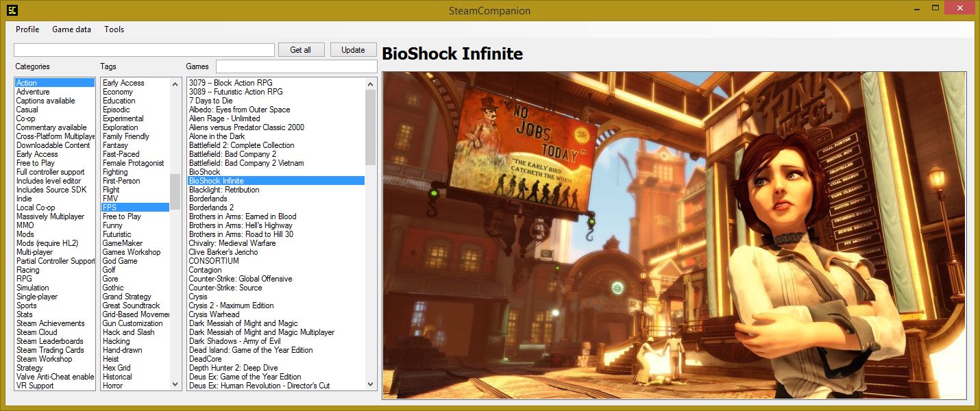Select Clive Barker's Jericho game
The image size is (980, 411).
[276, 252]
